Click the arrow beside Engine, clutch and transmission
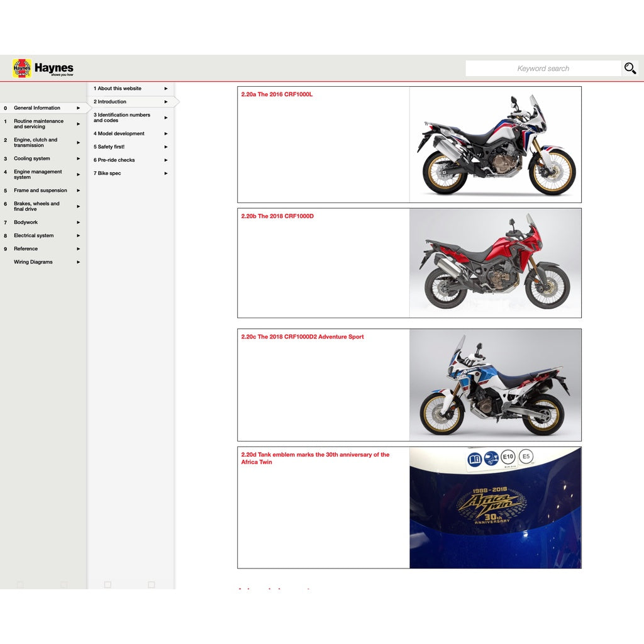The height and width of the screenshot is (644, 644). [78, 143]
